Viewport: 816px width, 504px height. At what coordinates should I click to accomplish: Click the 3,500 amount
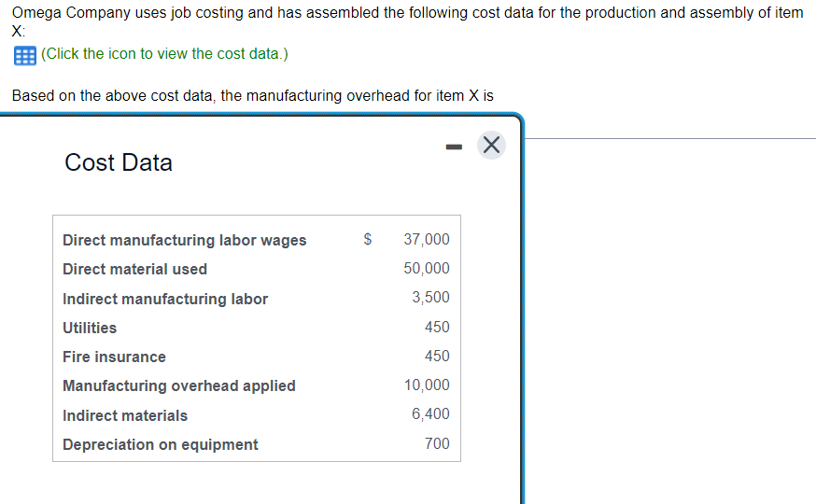pos(430,297)
